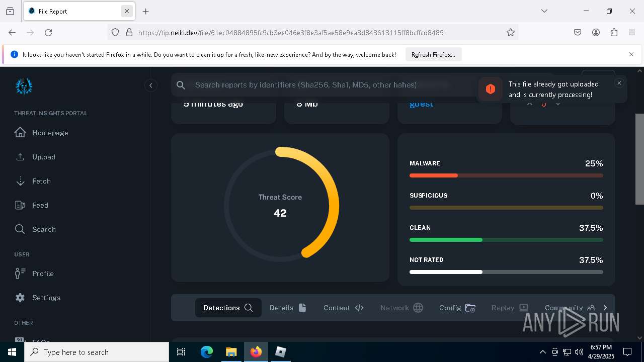Open the Windows Start menu

tap(12, 352)
